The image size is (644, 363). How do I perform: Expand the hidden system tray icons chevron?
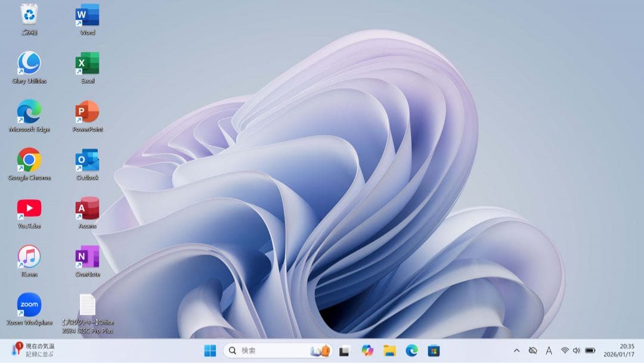[x=516, y=350]
